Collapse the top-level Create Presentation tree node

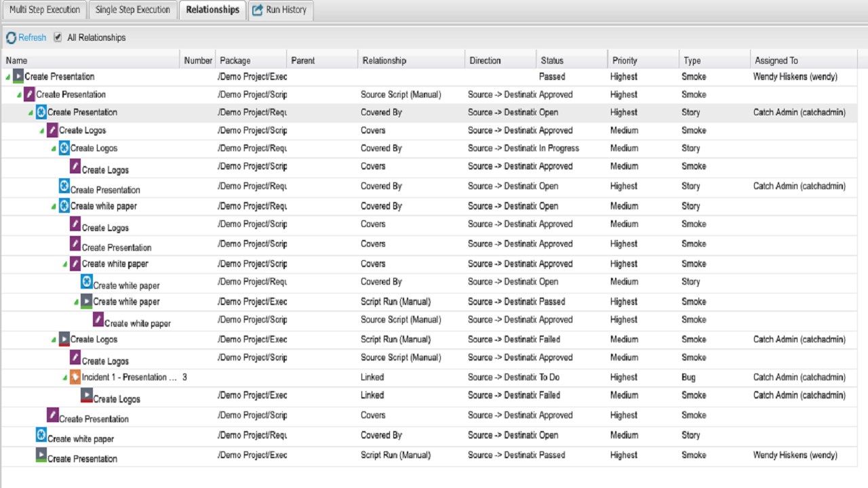[8, 77]
